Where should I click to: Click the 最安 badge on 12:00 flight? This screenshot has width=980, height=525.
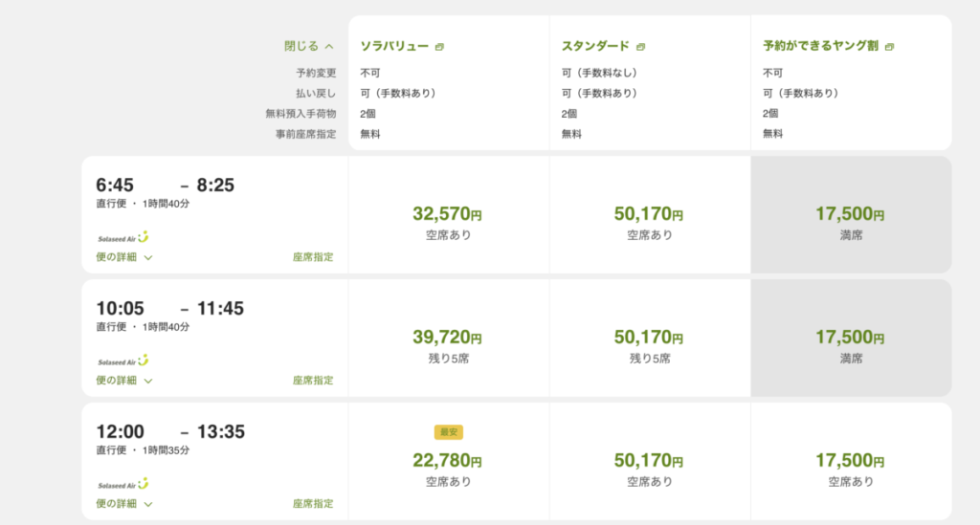(x=448, y=432)
